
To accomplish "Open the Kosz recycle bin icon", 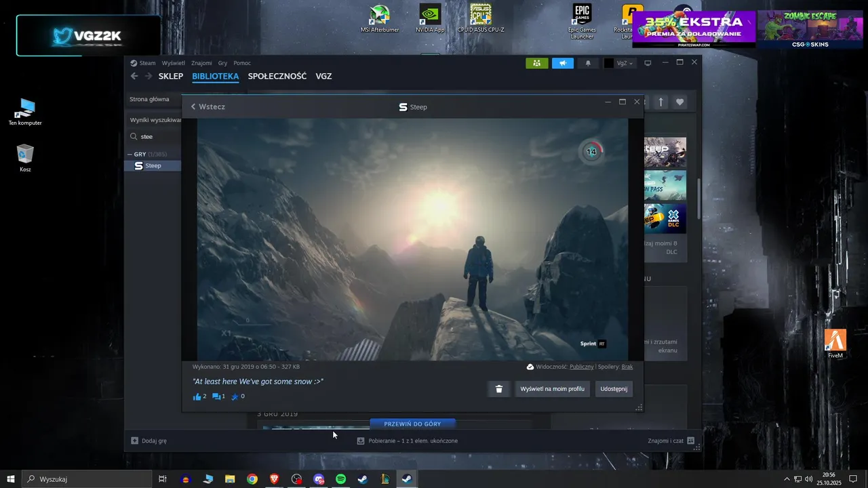I will [x=25, y=158].
